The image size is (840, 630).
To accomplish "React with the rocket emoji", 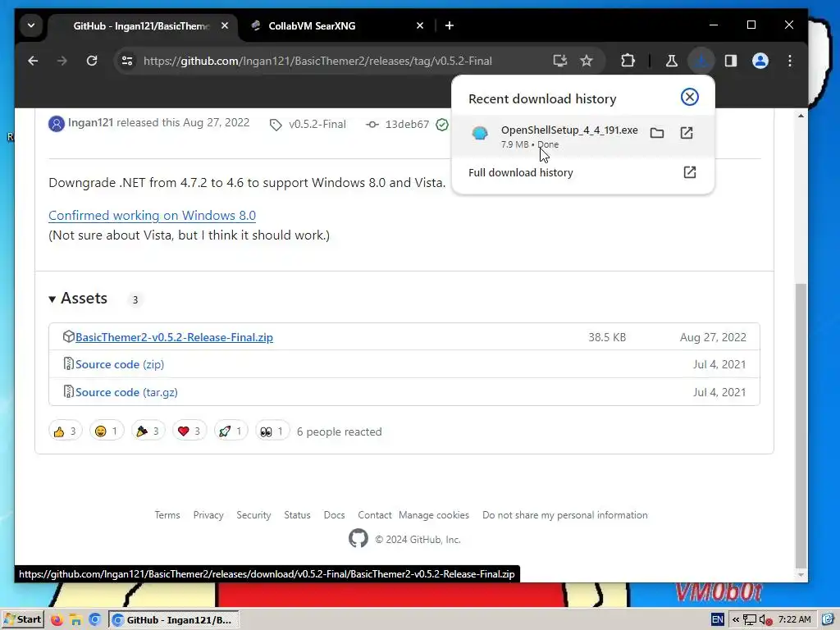I will pos(231,431).
